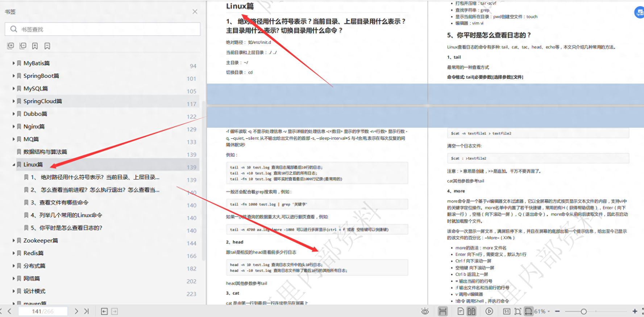Switch to single page view
644x317 pixels.
[461, 311]
